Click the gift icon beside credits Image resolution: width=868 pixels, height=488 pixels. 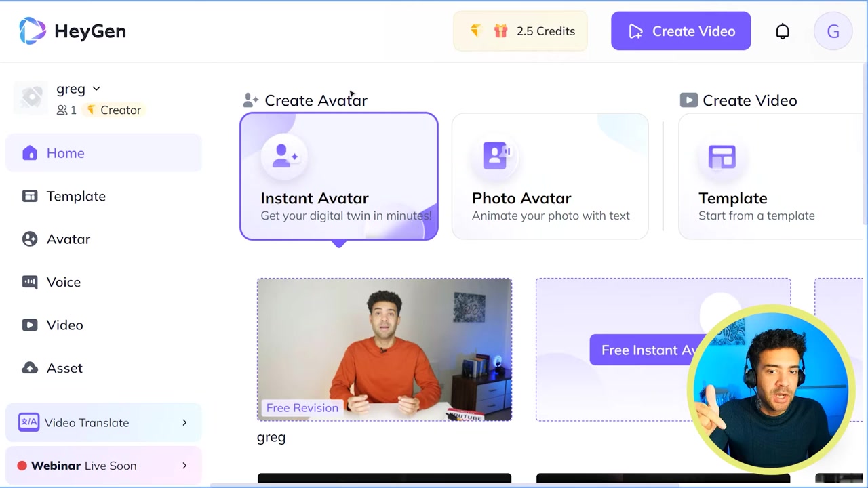tap(500, 31)
